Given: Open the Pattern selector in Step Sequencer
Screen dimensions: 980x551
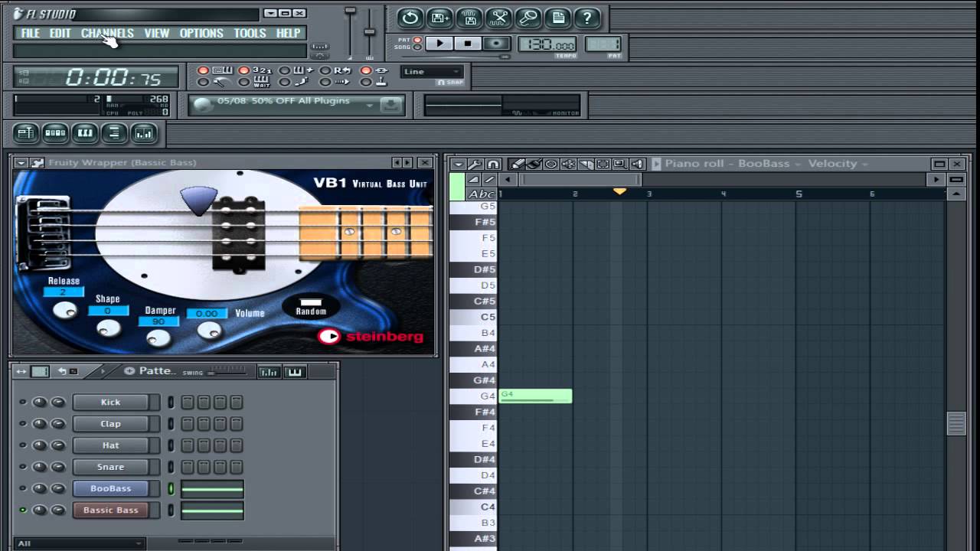Looking at the screenshot, I should pyautogui.click(x=157, y=371).
